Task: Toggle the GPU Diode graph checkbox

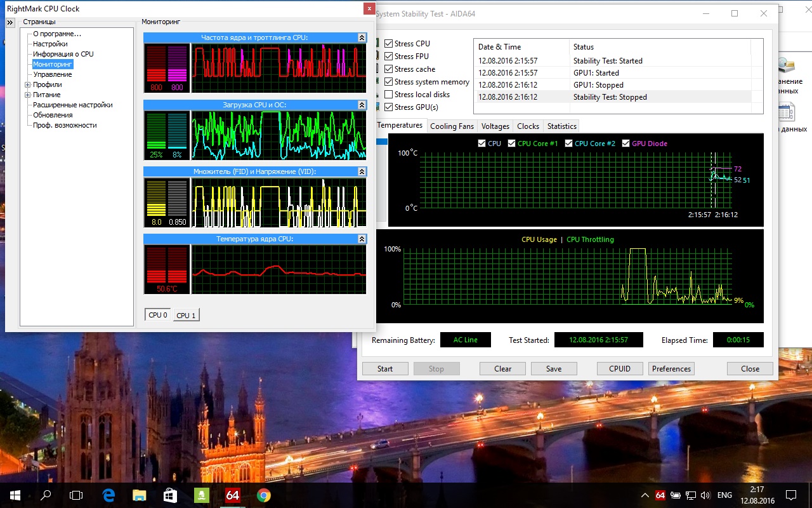Action: click(x=625, y=144)
